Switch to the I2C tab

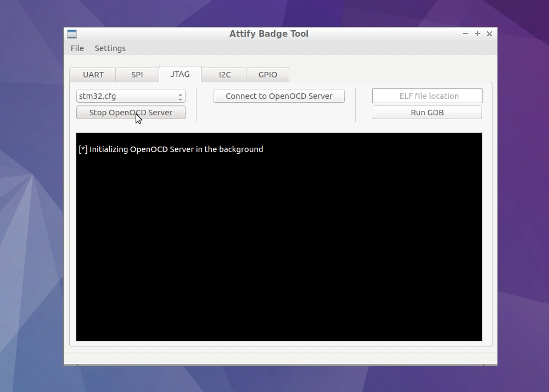pyautogui.click(x=223, y=75)
